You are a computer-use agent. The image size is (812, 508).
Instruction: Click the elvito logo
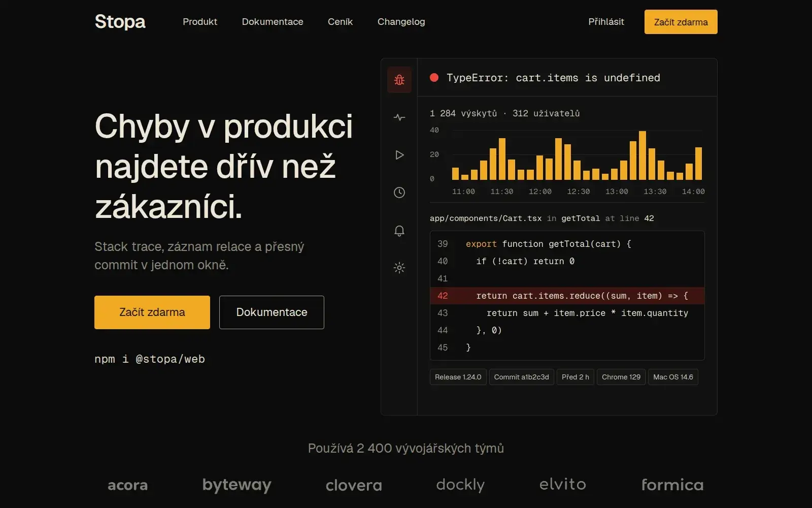click(562, 484)
